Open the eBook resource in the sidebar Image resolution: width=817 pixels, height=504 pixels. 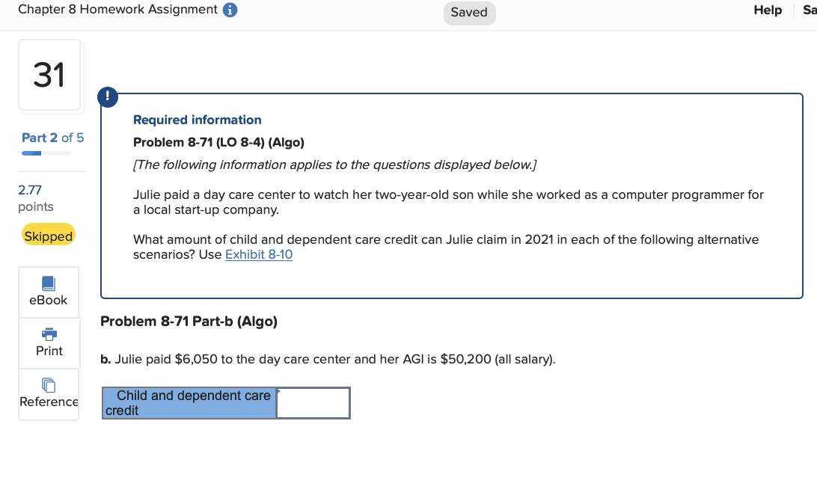pos(48,291)
